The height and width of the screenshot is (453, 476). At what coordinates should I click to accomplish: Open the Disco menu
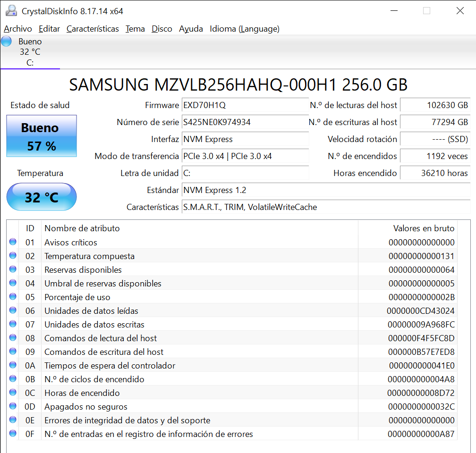tap(162, 29)
